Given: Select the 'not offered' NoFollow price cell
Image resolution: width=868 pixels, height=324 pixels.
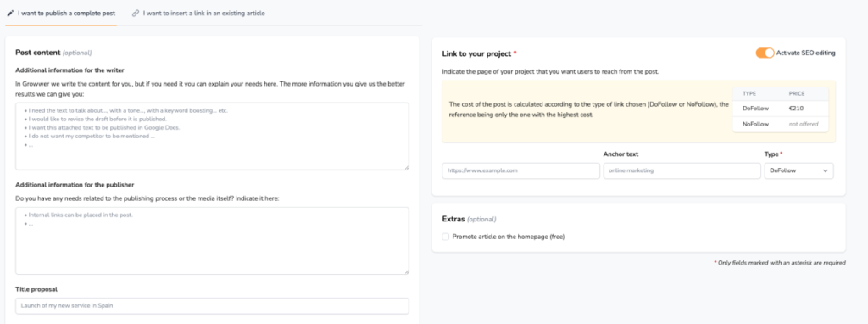Looking at the screenshot, I should click(804, 124).
